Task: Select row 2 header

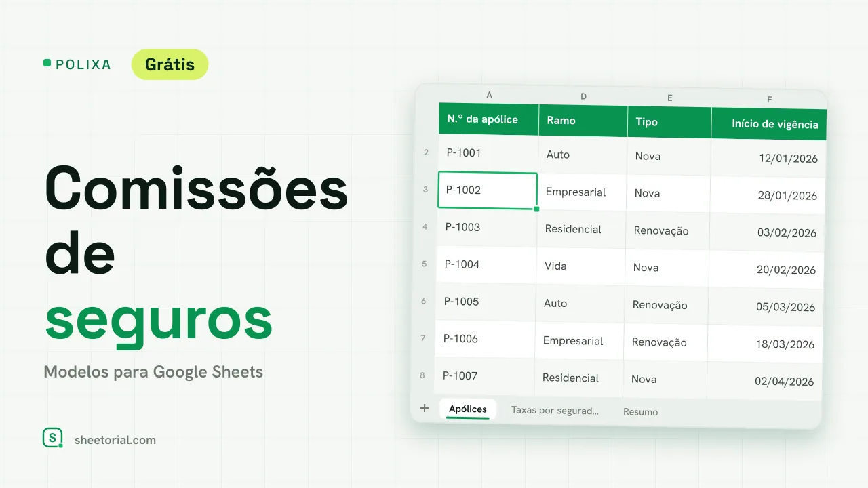Action: (427, 152)
